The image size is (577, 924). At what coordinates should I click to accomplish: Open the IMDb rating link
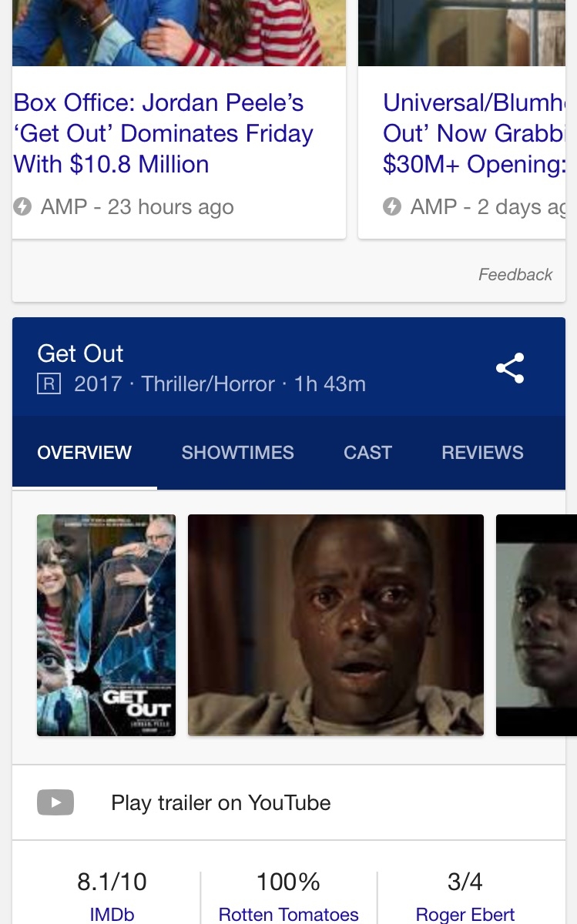click(112, 914)
